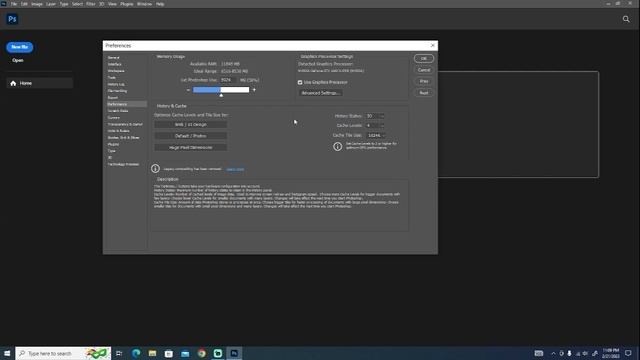Open the Cache Levels dropdown arrow

(x=382, y=126)
